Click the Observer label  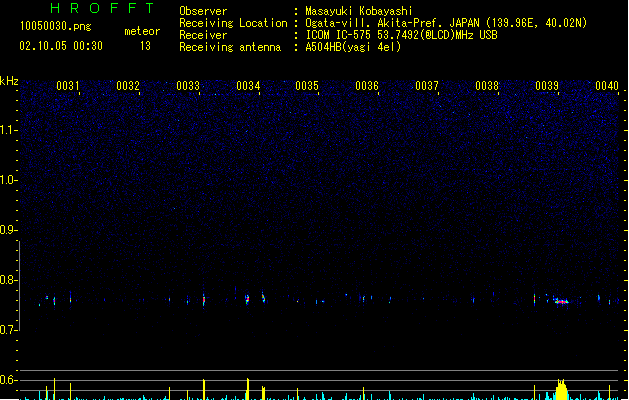coord(203,11)
